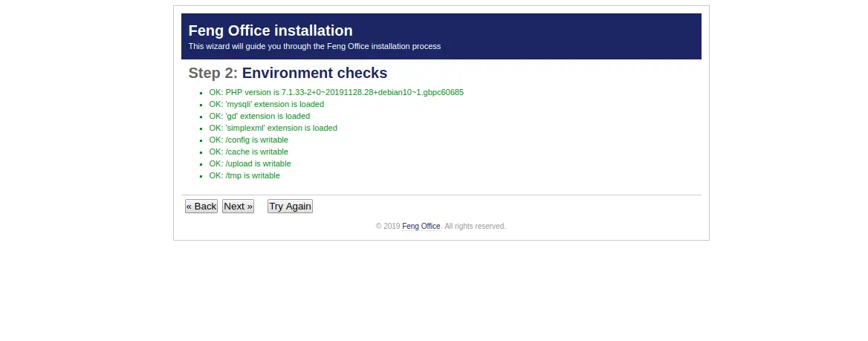Click the /upload is writable line

click(x=250, y=164)
